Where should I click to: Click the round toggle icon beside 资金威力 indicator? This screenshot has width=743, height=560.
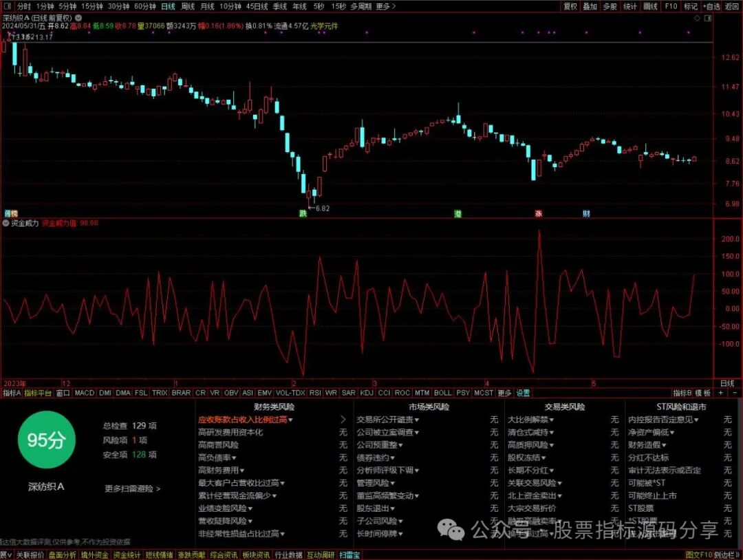[6, 223]
